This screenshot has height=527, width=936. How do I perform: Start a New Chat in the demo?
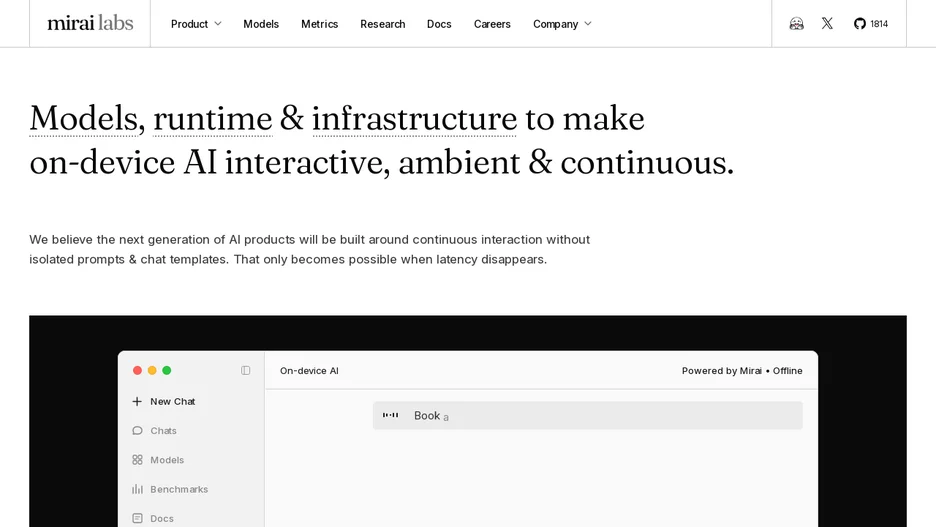tap(173, 401)
